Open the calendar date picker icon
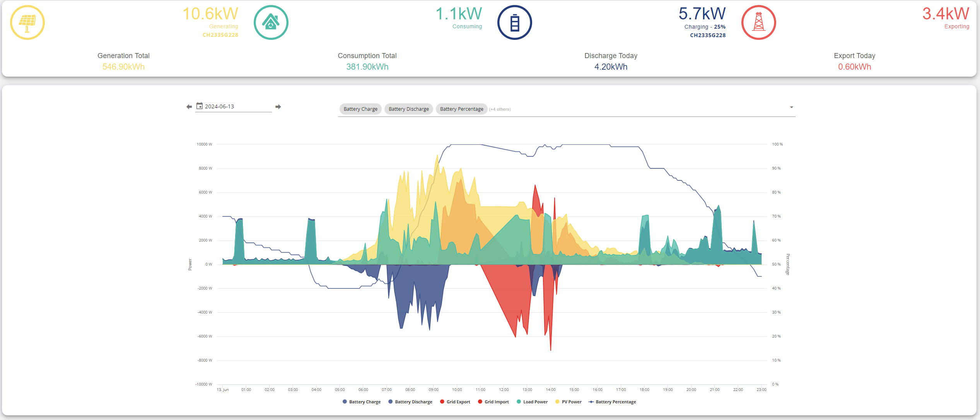This screenshot has width=980, height=420. (200, 106)
